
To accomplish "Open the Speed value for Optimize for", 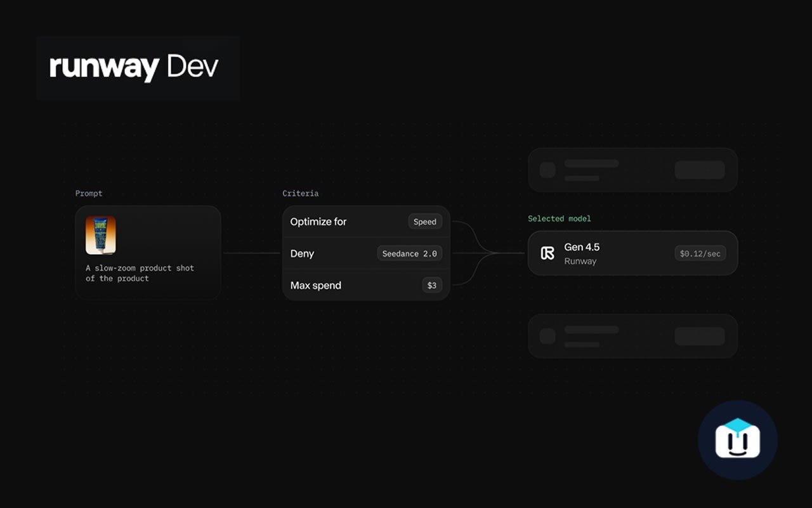I will (425, 222).
